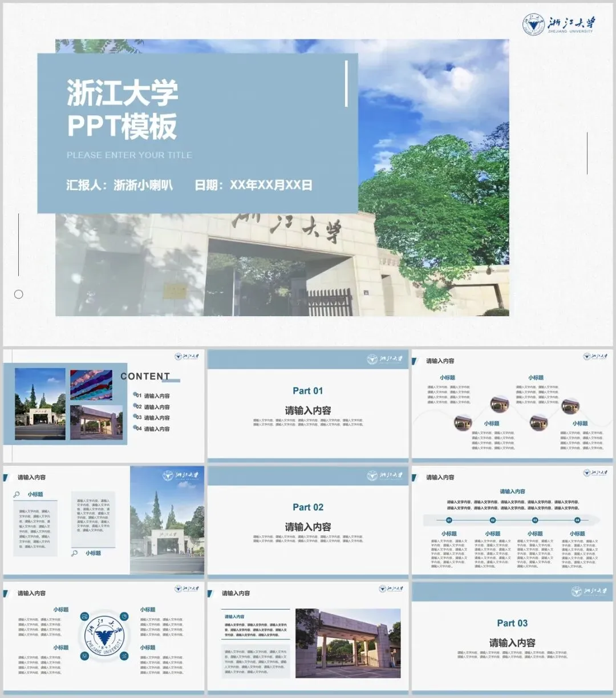616x698 pixels.
Task: Click the blue 请输入内容 heading above the timeline
Action: 512,491
